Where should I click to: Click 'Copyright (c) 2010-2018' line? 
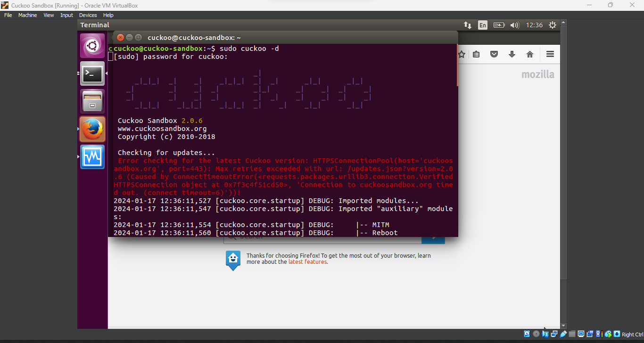166,137
